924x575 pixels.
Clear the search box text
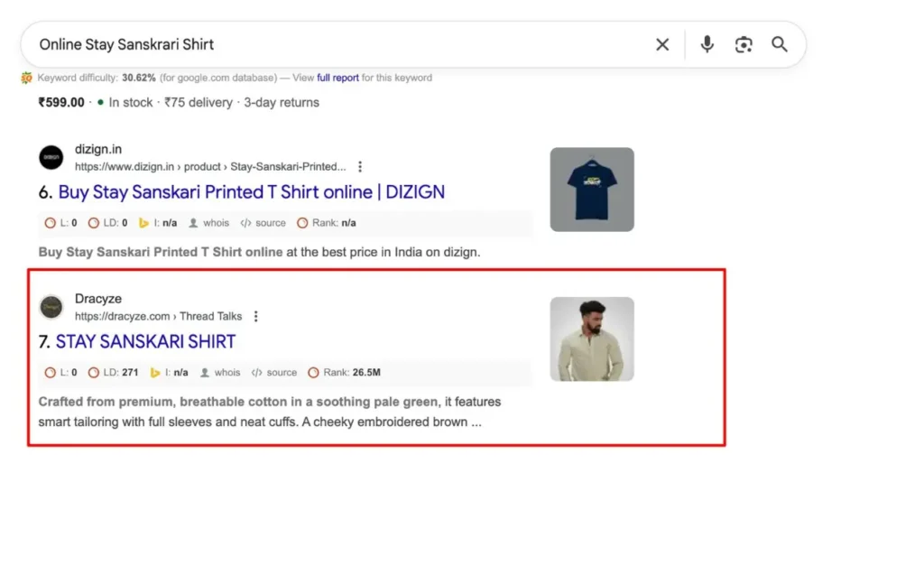[662, 44]
